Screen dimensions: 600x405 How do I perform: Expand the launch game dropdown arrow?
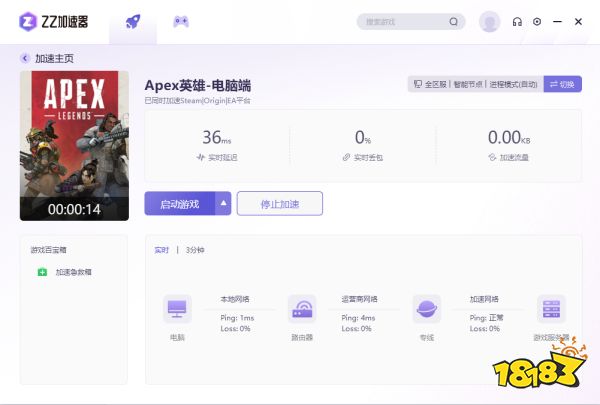(x=223, y=203)
